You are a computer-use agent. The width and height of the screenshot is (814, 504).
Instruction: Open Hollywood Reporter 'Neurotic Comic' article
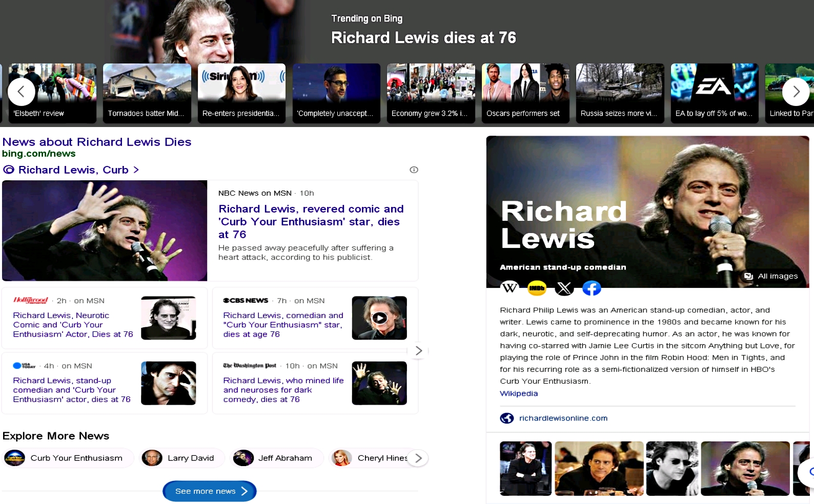pyautogui.click(x=73, y=325)
